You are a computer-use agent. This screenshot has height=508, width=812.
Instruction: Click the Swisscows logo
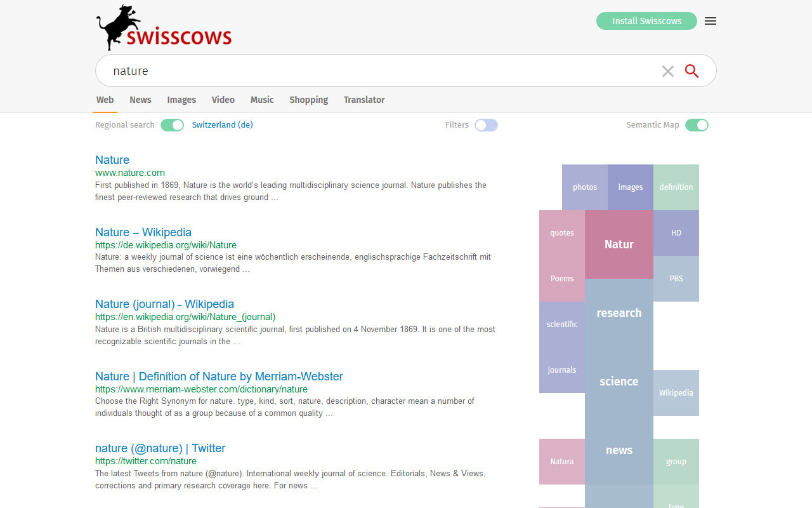coord(164,28)
